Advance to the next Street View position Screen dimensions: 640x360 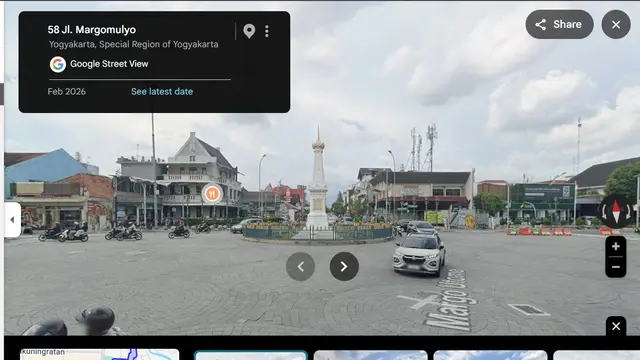pyautogui.click(x=344, y=267)
